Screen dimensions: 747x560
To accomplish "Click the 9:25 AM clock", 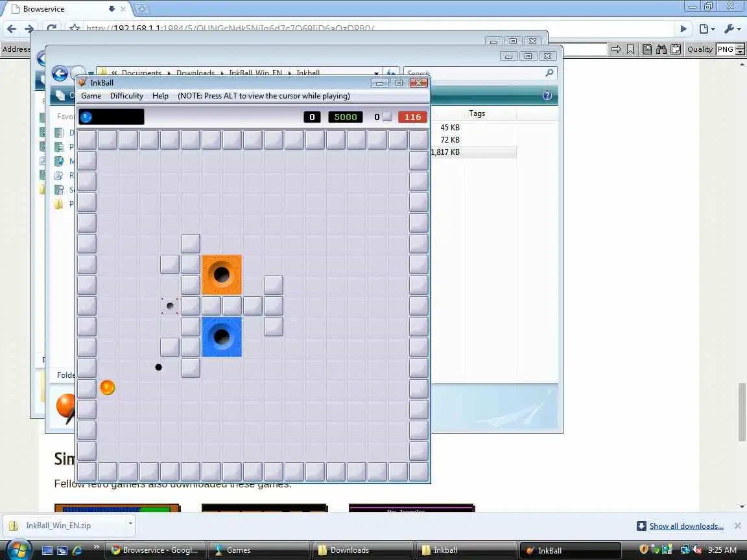I will [722, 550].
